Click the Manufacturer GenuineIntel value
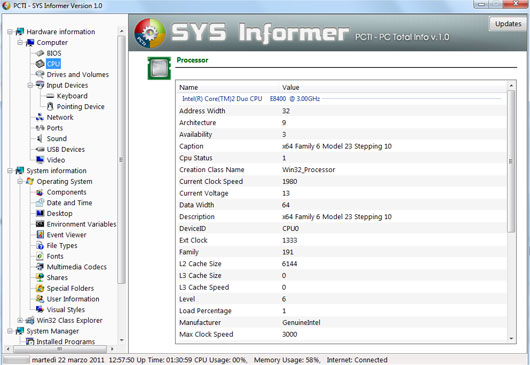 301,322
